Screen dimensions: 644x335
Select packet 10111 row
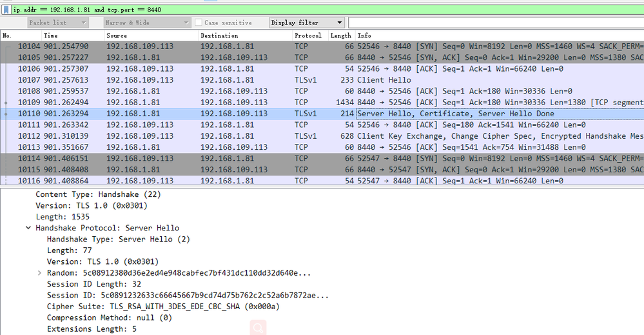[322, 125]
